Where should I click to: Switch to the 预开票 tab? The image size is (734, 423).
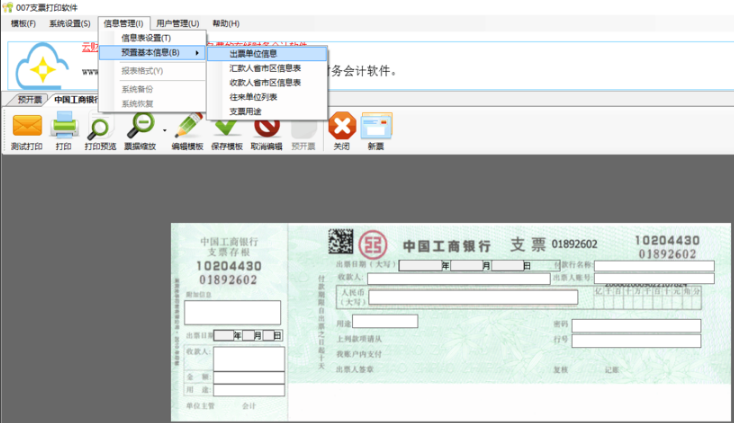(29, 100)
